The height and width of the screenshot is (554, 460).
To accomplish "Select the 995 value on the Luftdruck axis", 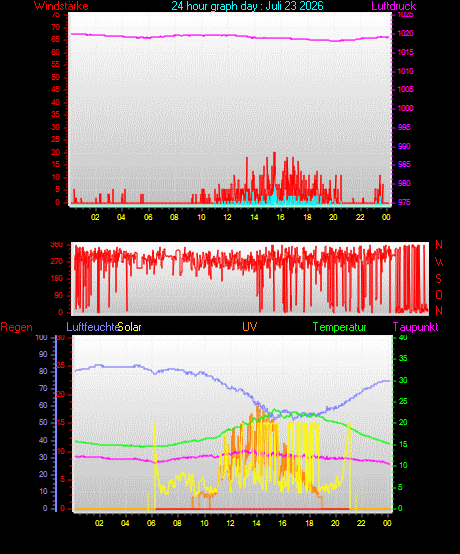I will 404,127.
